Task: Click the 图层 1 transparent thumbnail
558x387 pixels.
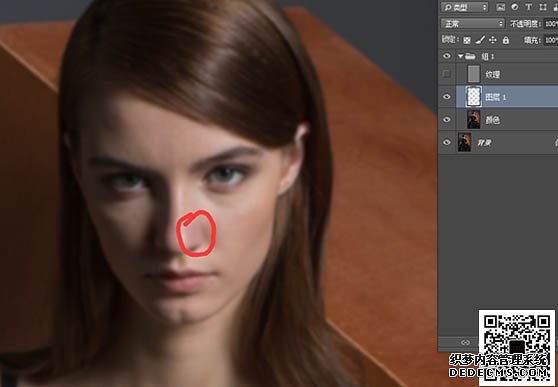Action: [474, 97]
